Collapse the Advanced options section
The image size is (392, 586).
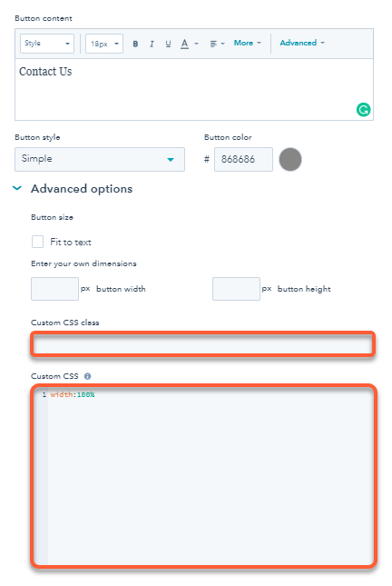pyautogui.click(x=17, y=188)
